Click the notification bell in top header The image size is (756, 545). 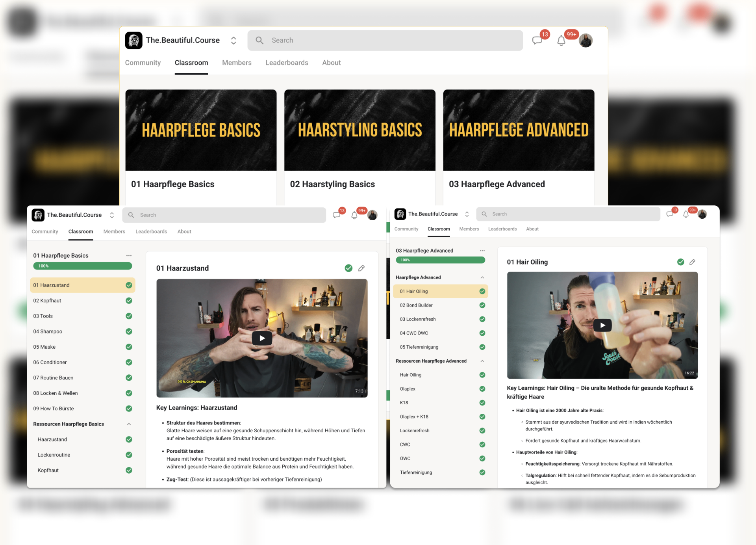(561, 41)
